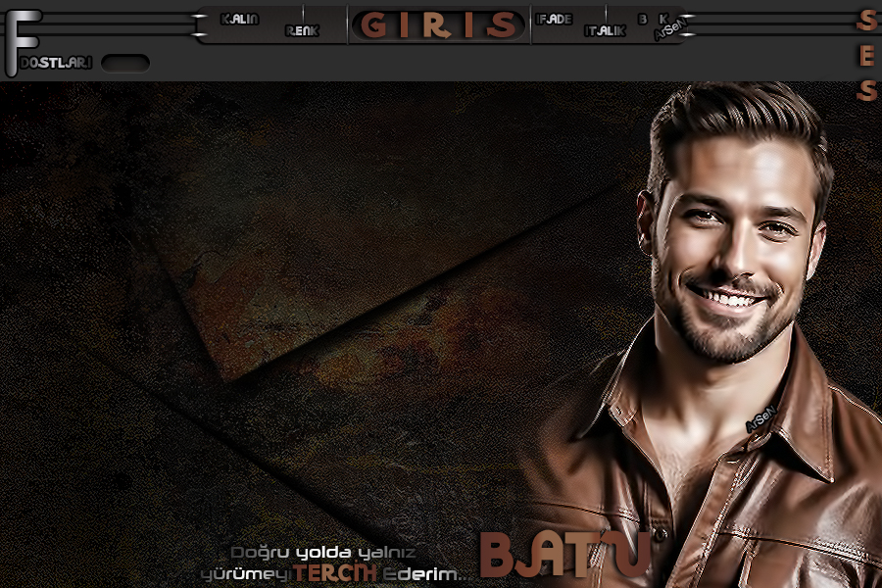Open the DOSTLARI friends list
882x588 pixels.
pos(56,63)
